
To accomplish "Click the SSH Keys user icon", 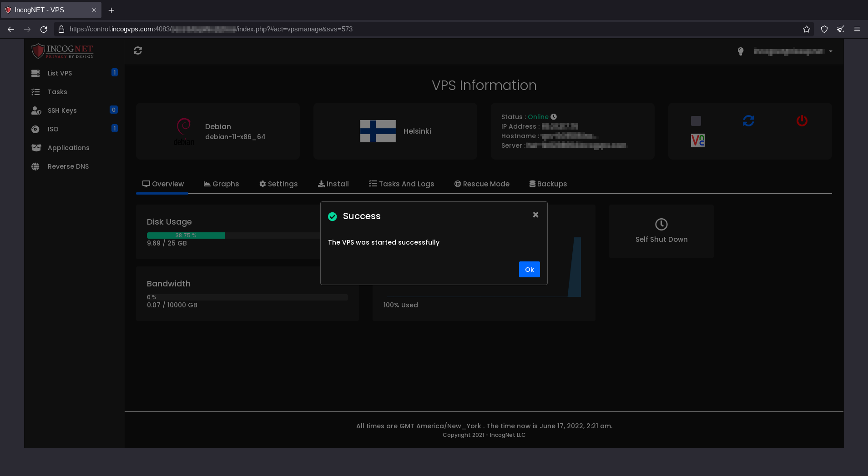I will 36,110.
